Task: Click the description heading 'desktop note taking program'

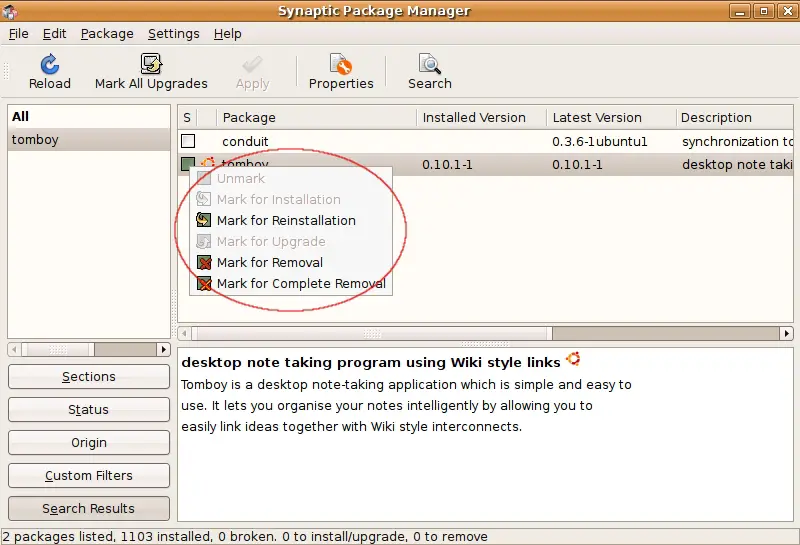Action: coord(371,362)
